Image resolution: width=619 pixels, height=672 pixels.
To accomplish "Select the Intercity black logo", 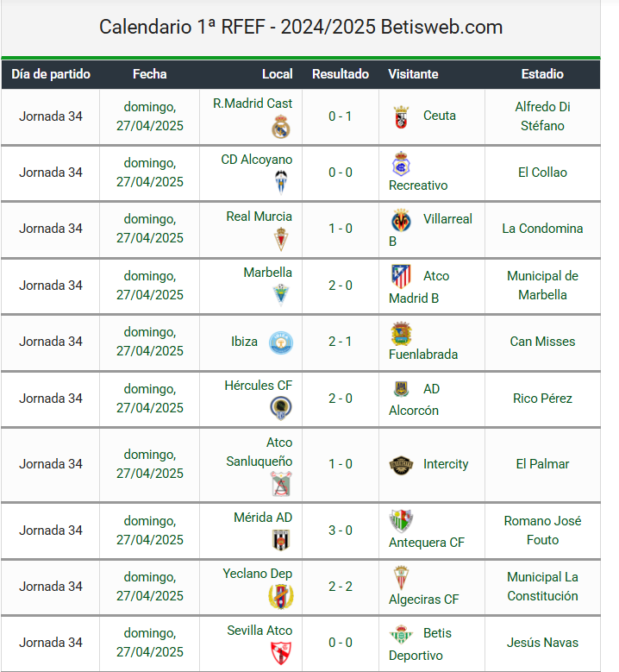I will 401,465.
